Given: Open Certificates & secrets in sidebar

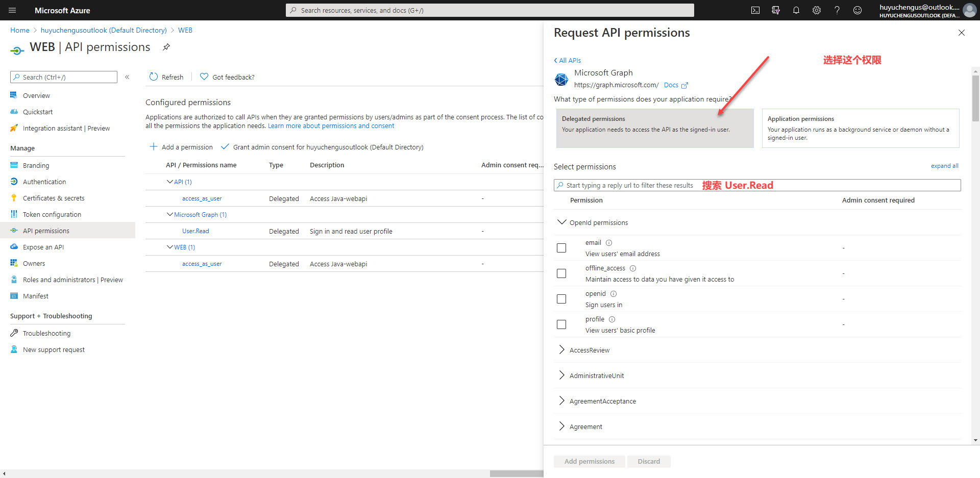Looking at the screenshot, I should click(x=54, y=198).
